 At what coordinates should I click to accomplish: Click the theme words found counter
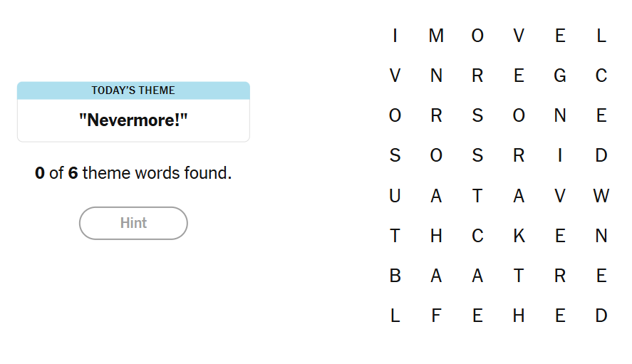[x=133, y=173]
